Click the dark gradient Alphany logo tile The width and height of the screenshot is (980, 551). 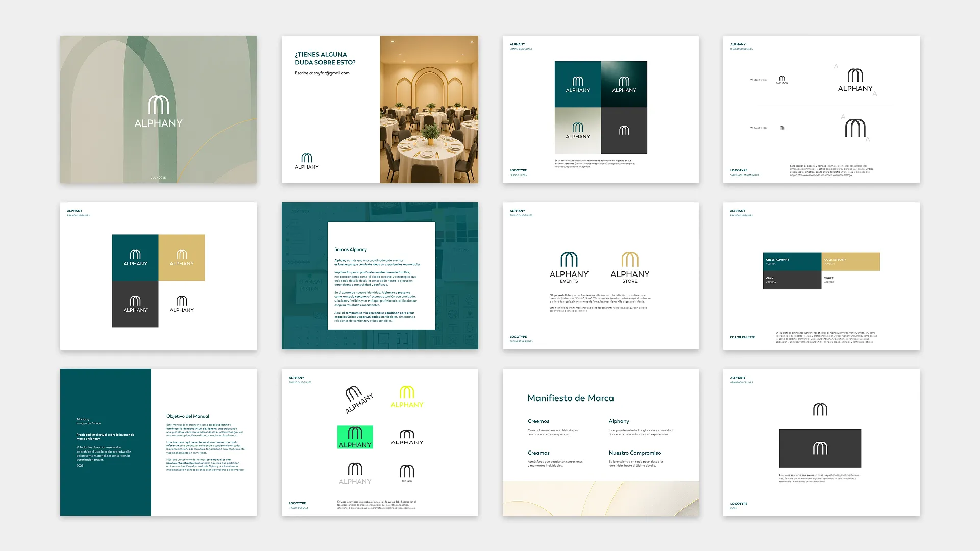click(x=624, y=84)
